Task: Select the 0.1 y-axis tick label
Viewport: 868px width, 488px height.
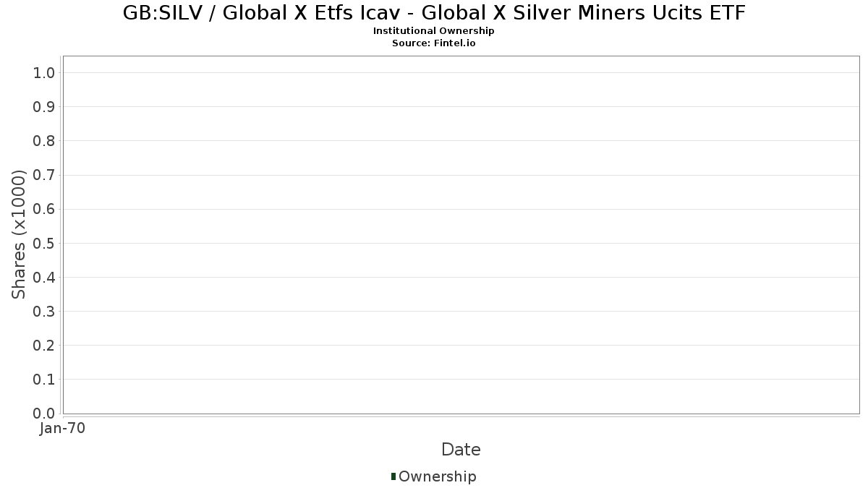Action: coord(44,379)
